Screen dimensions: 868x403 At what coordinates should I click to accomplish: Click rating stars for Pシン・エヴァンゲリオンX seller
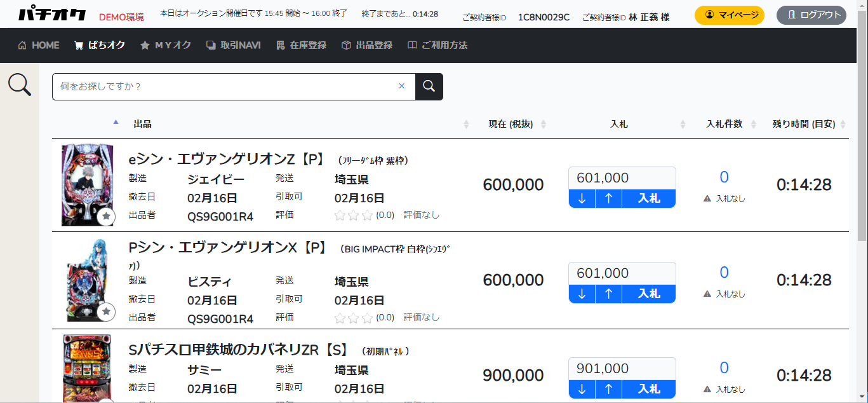[x=354, y=317]
